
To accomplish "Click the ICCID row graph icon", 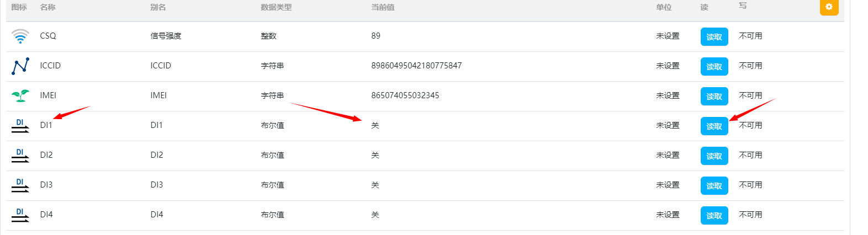I will (20, 66).
